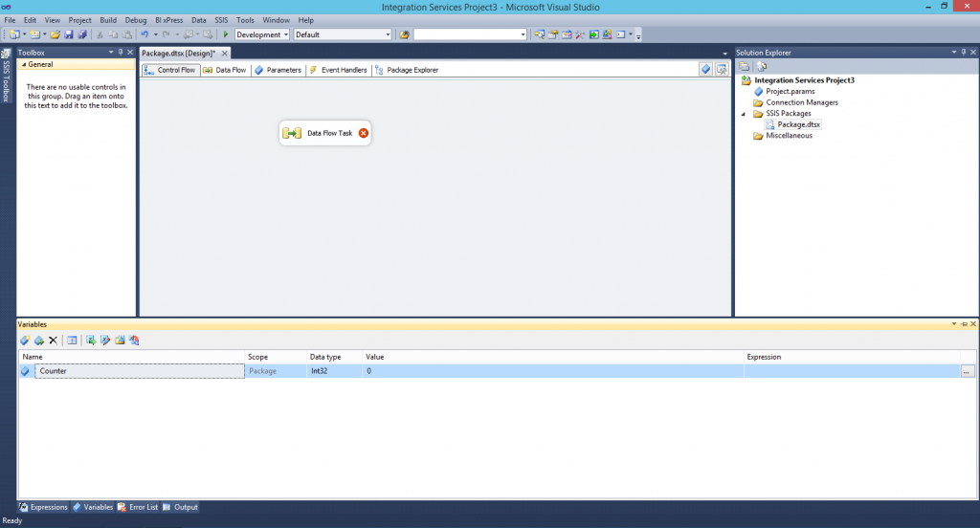This screenshot has width=980, height=528.
Task: Select Project.params in Solution Explorer
Action: tap(790, 91)
